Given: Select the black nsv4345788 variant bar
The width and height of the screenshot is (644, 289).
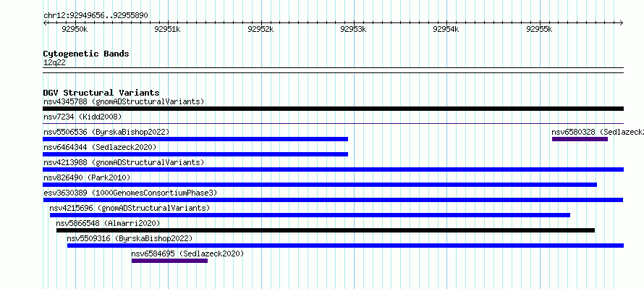Looking at the screenshot, I should pos(334,109).
